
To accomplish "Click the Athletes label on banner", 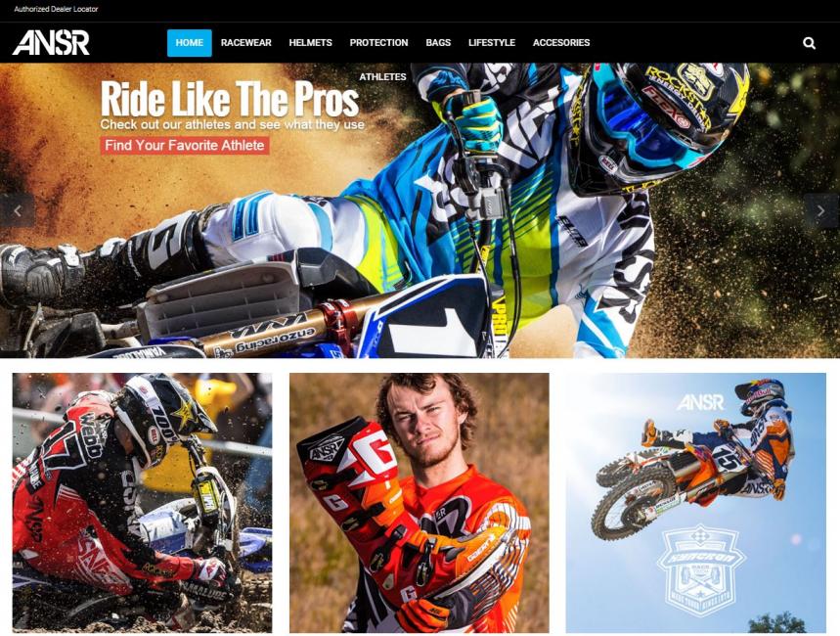I will (x=382, y=77).
